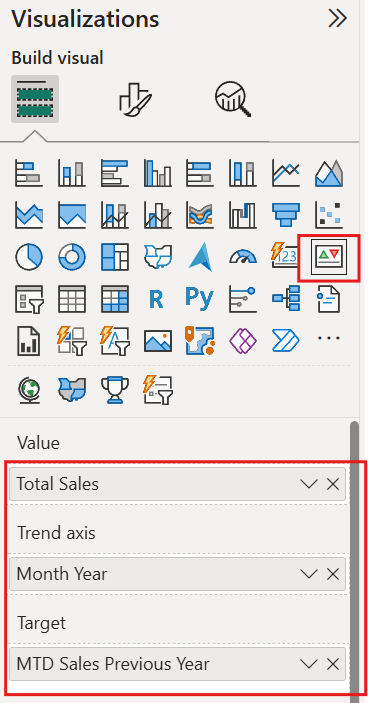The image size is (368, 703).
Task: Collapse the Visualizations pane
Action: [338, 18]
